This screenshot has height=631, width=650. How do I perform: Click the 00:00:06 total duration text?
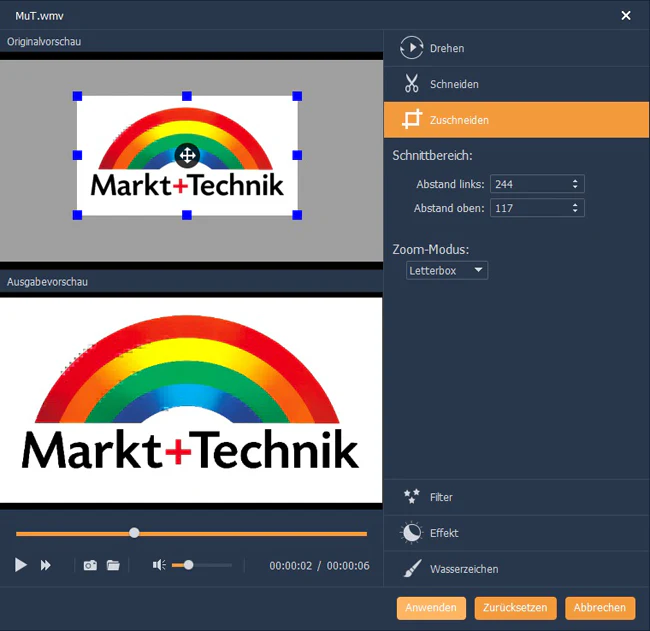coord(348,565)
